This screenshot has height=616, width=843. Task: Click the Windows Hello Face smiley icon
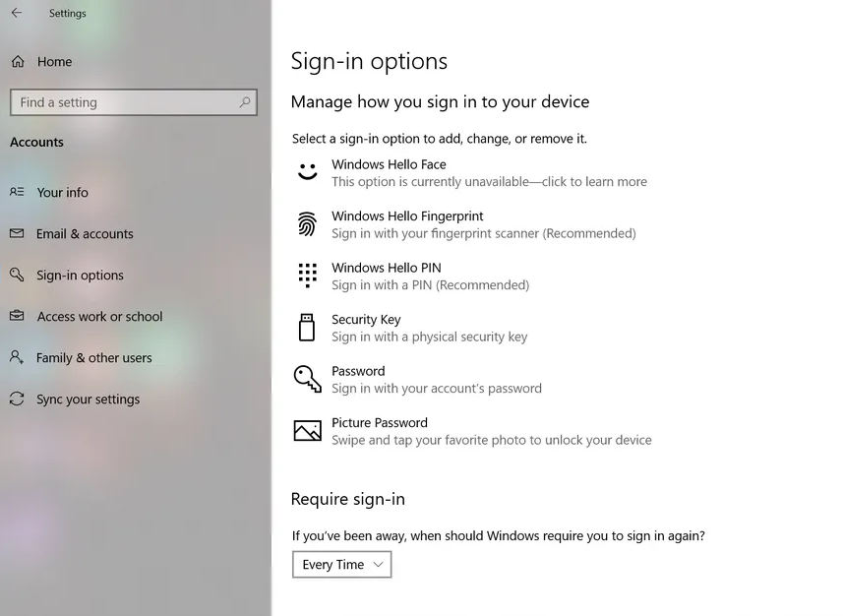[308, 172]
